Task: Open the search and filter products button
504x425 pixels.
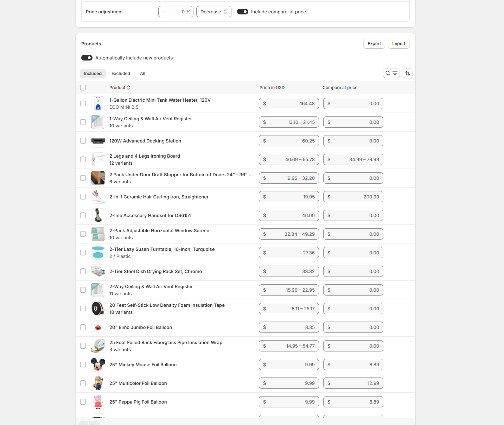Action: tap(391, 73)
